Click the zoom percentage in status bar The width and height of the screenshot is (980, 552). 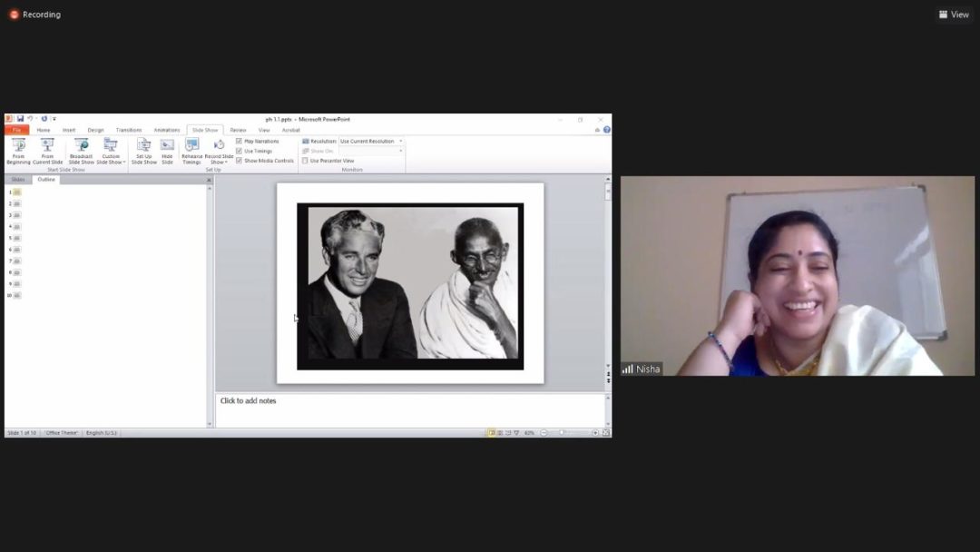click(x=529, y=432)
